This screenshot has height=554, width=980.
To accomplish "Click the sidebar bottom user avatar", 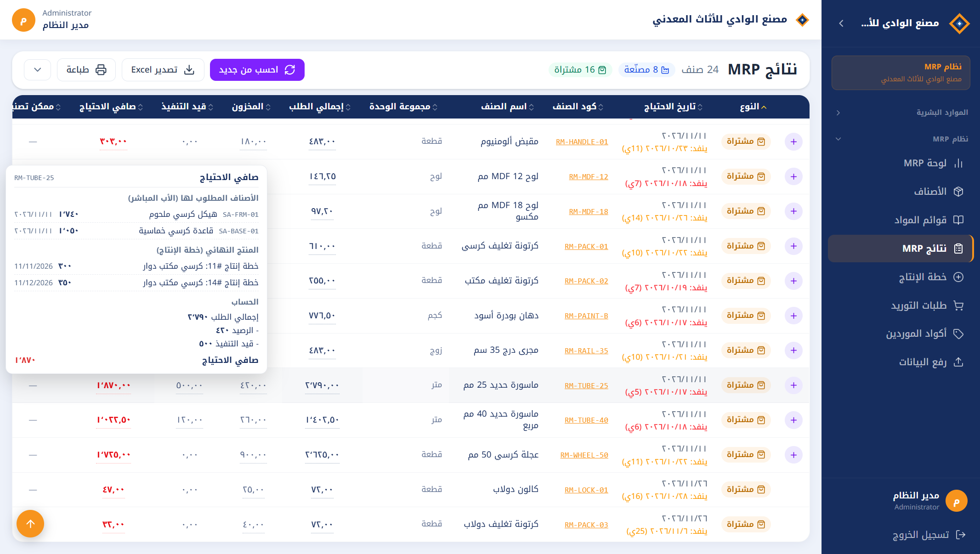I will coord(957,501).
